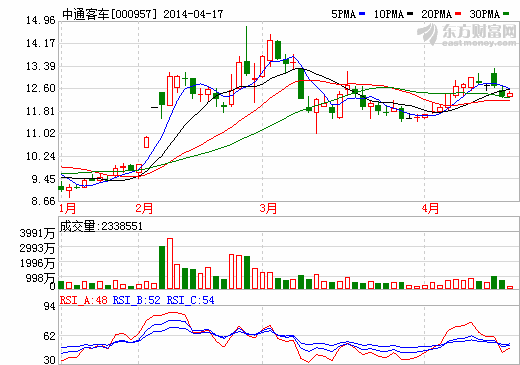Viewport: 520px width, 365px height.
Task: Click the 4月 month marker
Action: [430, 209]
